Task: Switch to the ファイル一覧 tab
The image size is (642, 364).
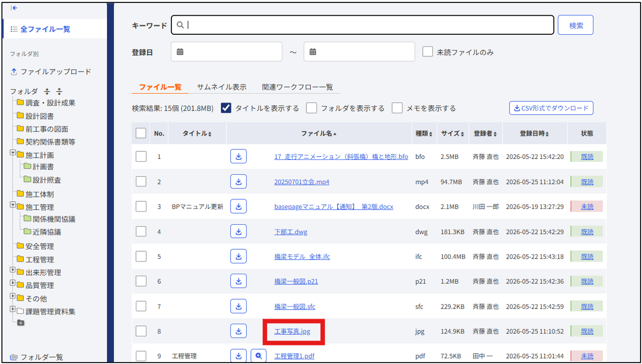Action: click(160, 87)
